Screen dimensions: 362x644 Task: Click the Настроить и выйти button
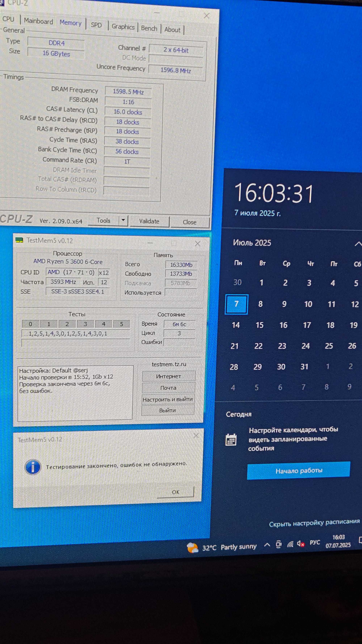[168, 399]
